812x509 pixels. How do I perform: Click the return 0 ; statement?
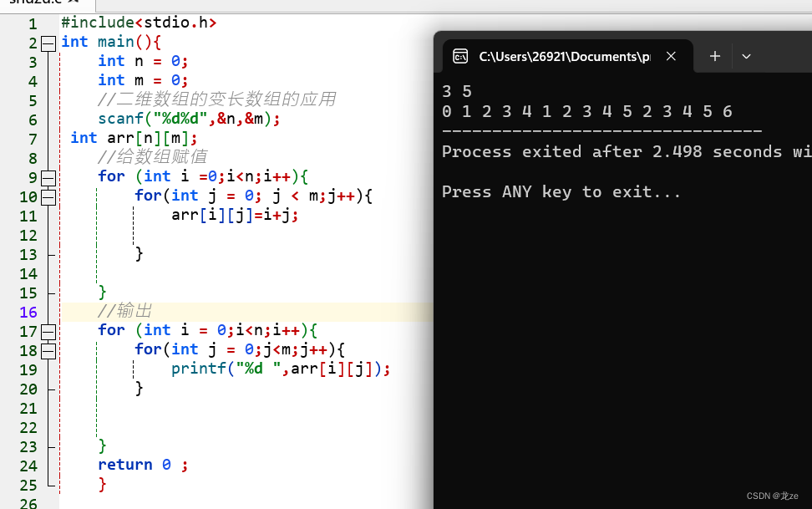(143, 465)
